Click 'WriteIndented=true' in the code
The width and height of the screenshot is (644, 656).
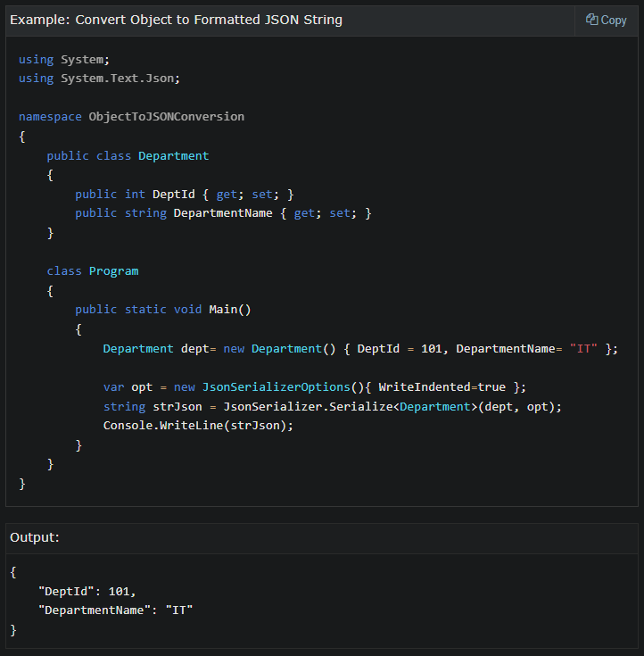tap(442, 387)
